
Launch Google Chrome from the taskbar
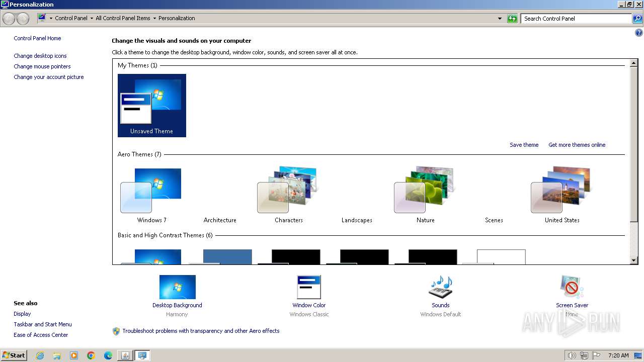coord(91,355)
